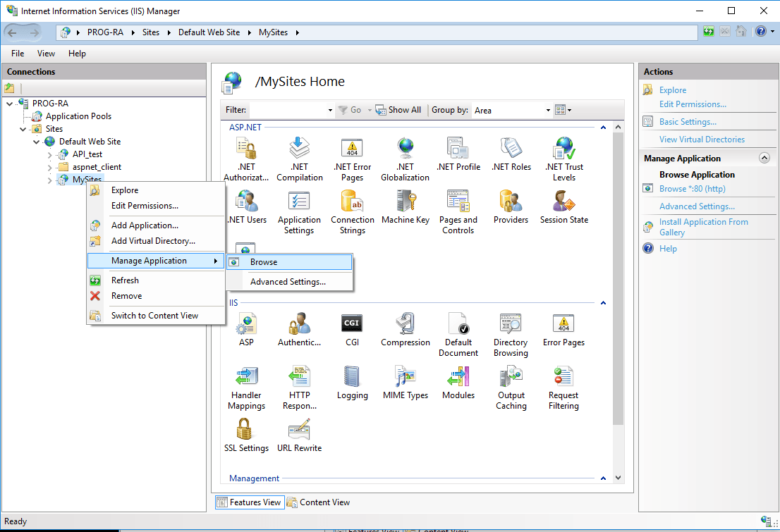Open the Providers feature icon
The width and height of the screenshot is (780, 532).
(511, 201)
